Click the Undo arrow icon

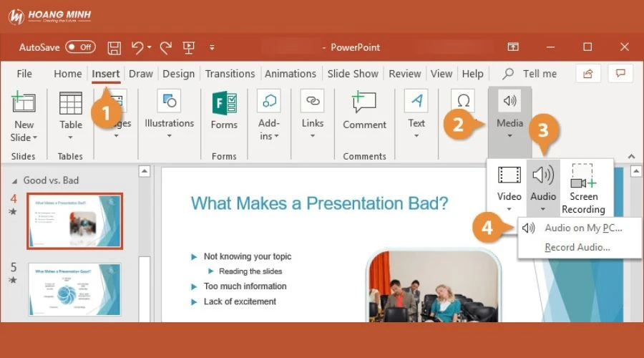coord(137,47)
